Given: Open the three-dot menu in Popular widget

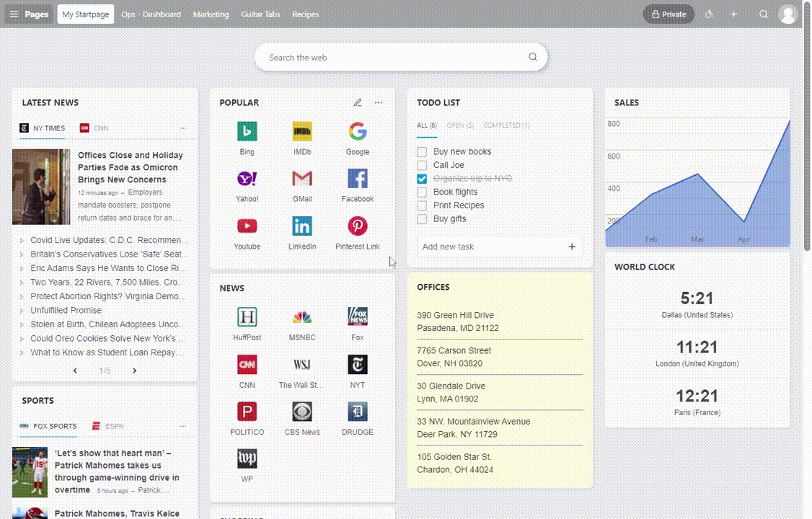Looking at the screenshot, I should 379,102.
